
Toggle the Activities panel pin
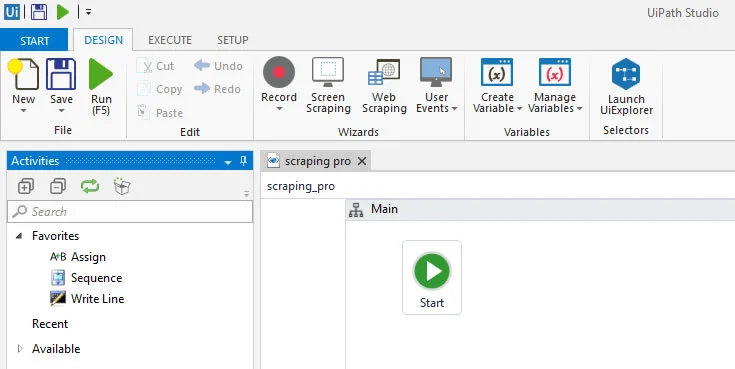click(243, 161)
